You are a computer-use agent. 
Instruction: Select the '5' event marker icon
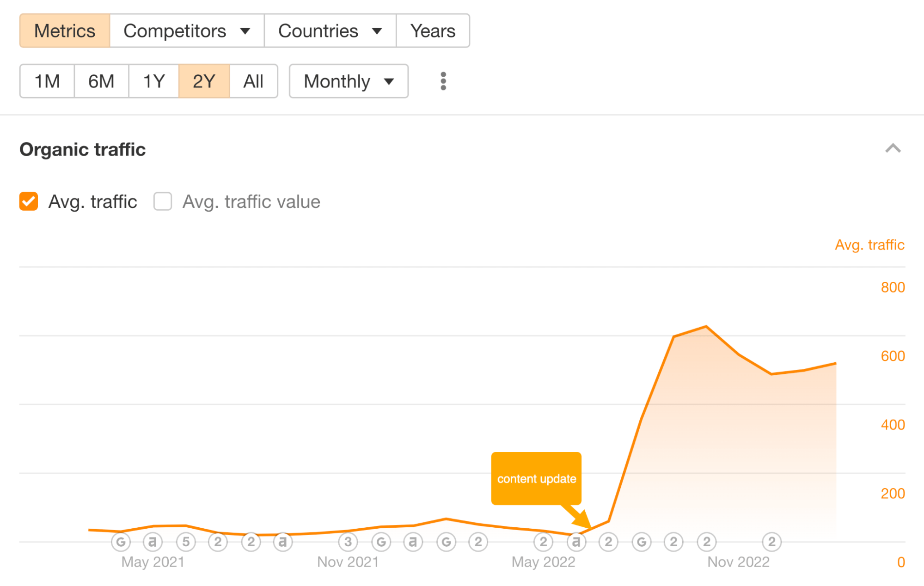(x=186, y=542)
